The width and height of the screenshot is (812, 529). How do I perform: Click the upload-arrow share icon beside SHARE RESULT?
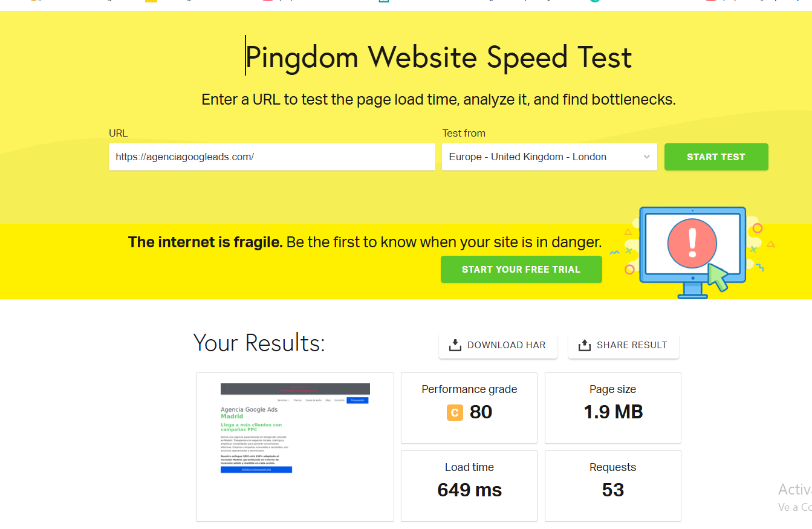[585, 345]
